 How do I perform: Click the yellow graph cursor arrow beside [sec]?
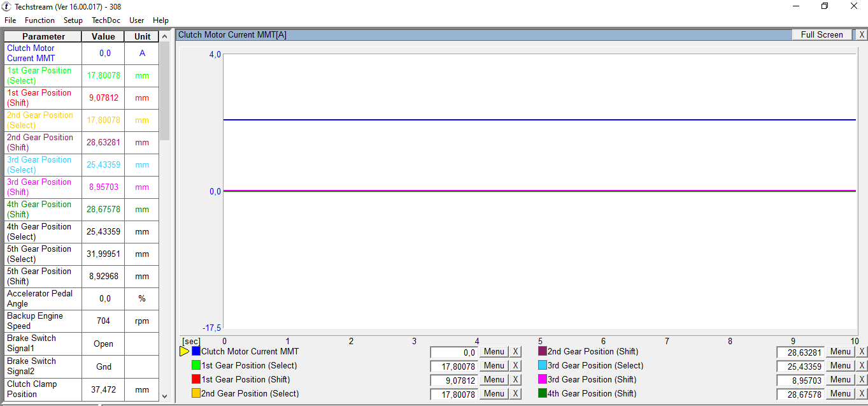coord(185,351)
